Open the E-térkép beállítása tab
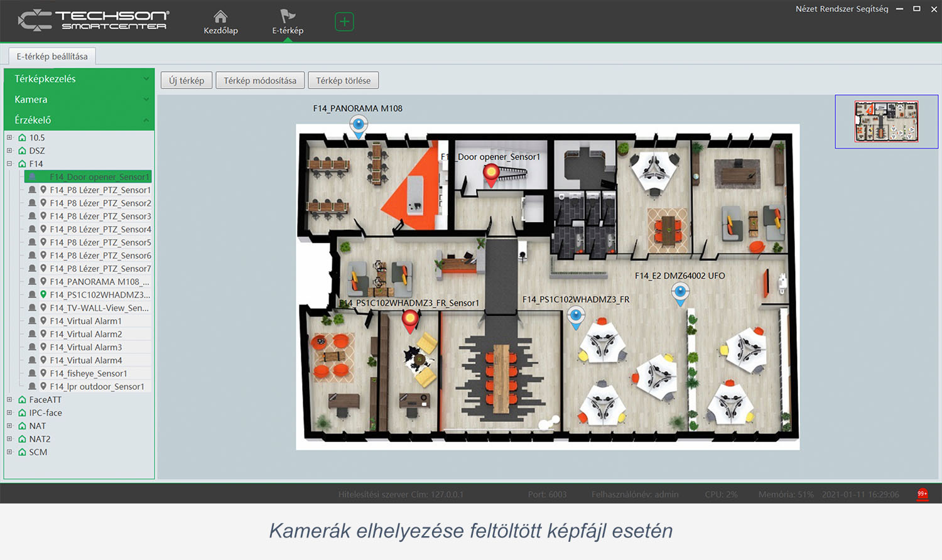This screenshot has height=560, width=942. (52, 57)
